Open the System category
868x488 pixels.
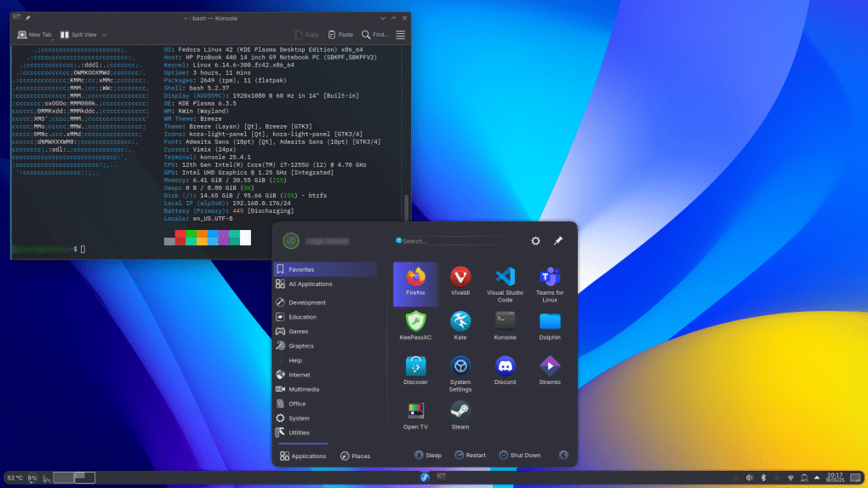[325, 418]
